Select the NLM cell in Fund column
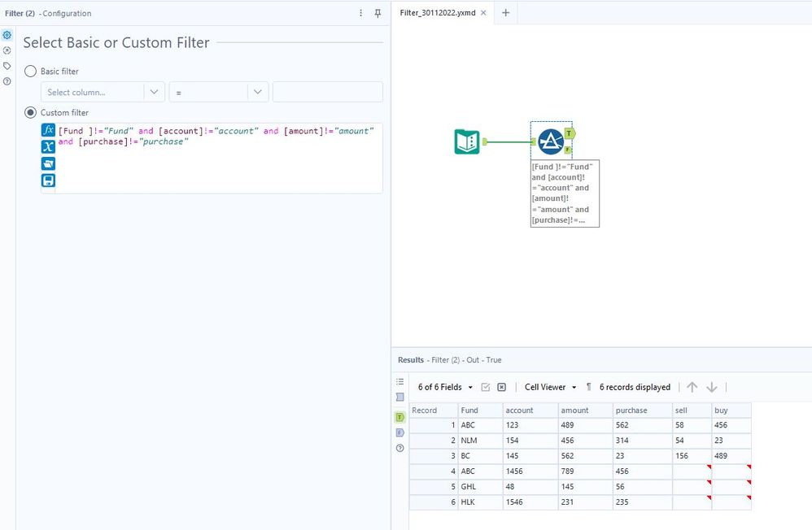Screen dimensions: 812x530 point(481,441)
